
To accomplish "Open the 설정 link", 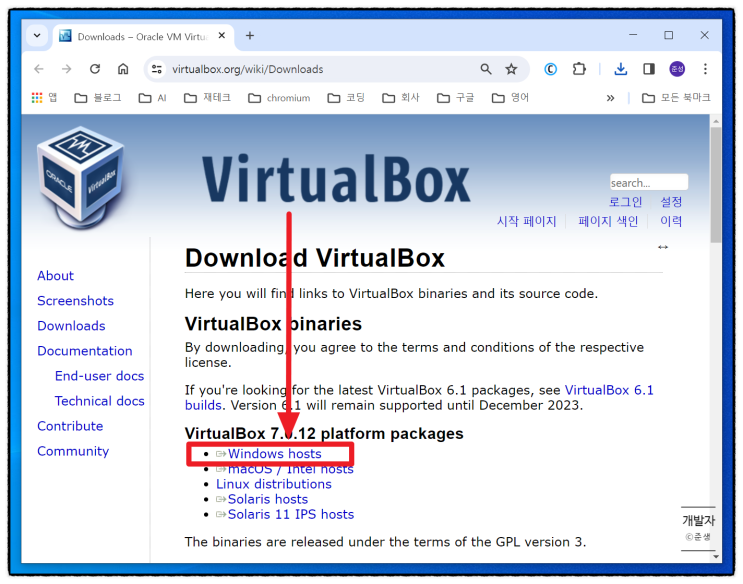I will pos(671,202).
